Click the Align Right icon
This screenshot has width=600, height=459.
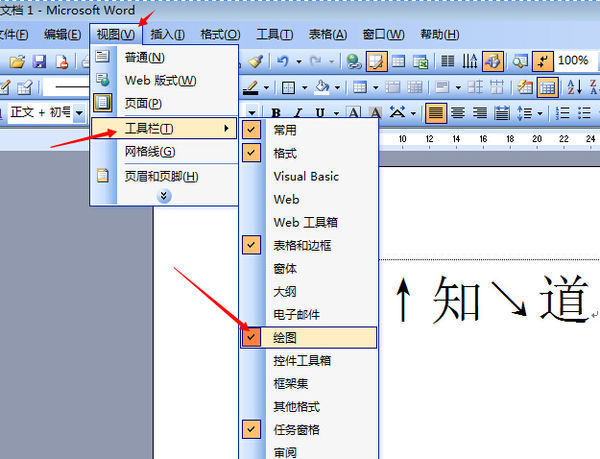point(480,113)
